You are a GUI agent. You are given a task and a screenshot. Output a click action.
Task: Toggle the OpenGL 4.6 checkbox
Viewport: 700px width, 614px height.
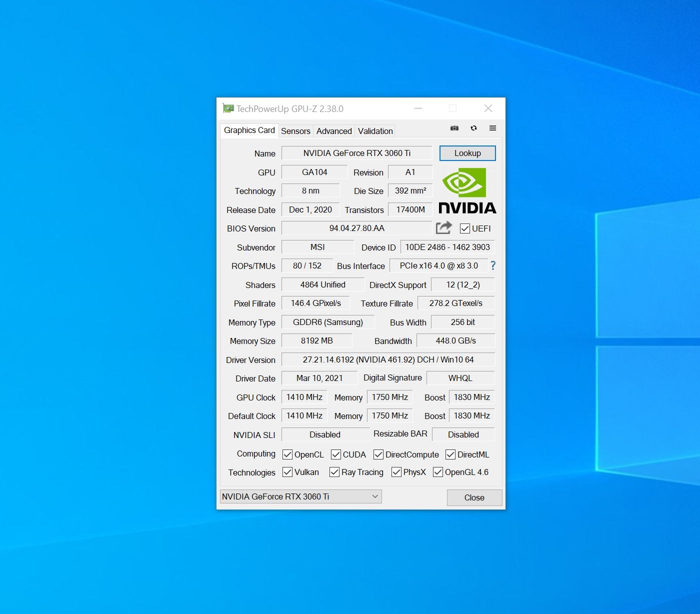coord(438,472)
